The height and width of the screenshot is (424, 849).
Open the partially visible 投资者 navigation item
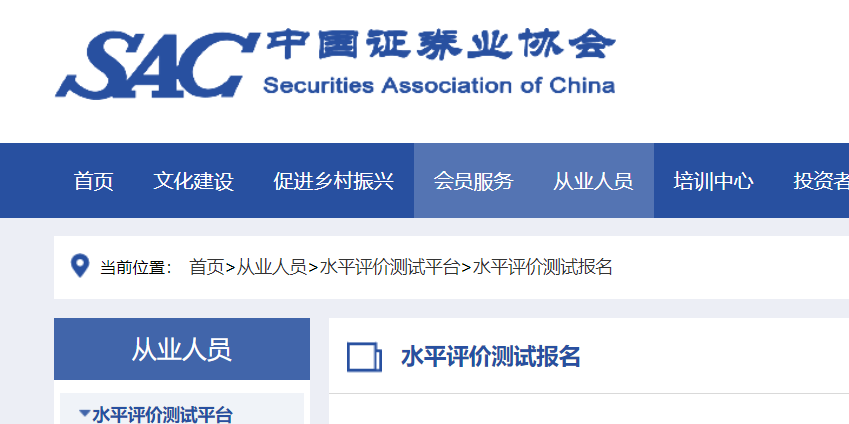coord(821,181)
